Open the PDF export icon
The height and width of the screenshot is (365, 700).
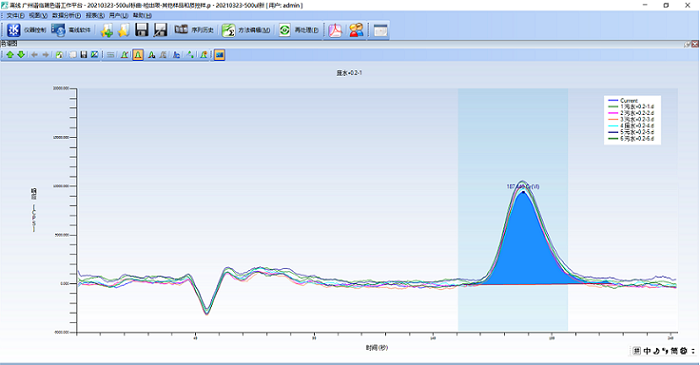pyautogui.click(x=335, y=30)
